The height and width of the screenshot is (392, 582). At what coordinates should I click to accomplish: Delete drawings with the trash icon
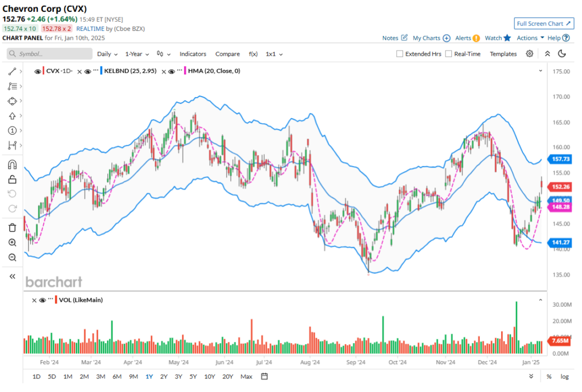coord(12,228)
